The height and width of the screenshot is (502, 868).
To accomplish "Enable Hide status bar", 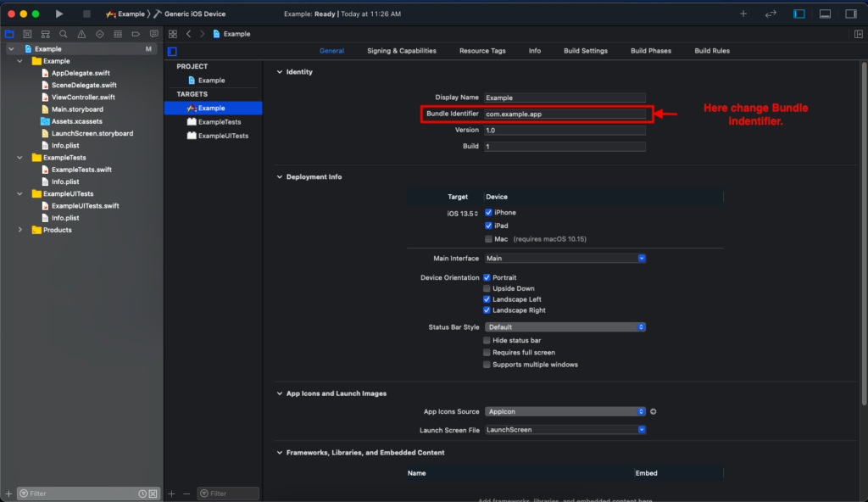I will point(487,340).
